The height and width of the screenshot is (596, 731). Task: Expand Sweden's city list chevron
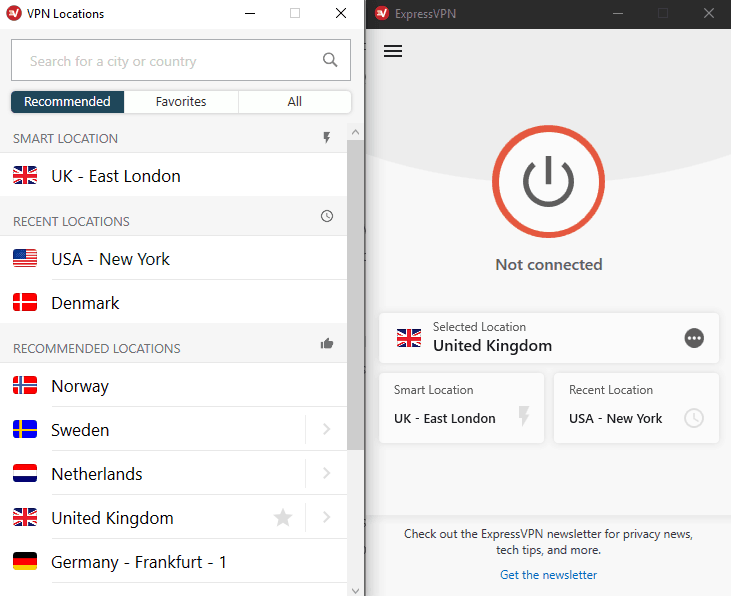pos(326,429)
